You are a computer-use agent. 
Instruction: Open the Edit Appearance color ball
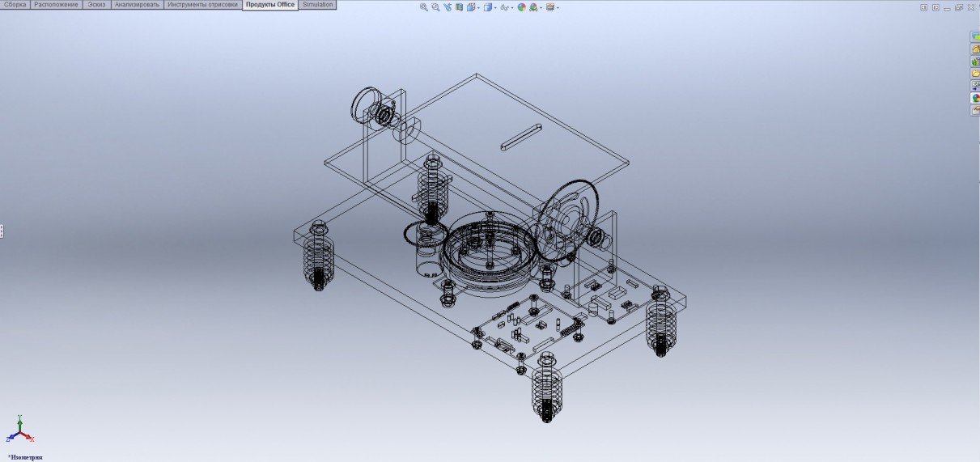(522, 7)
